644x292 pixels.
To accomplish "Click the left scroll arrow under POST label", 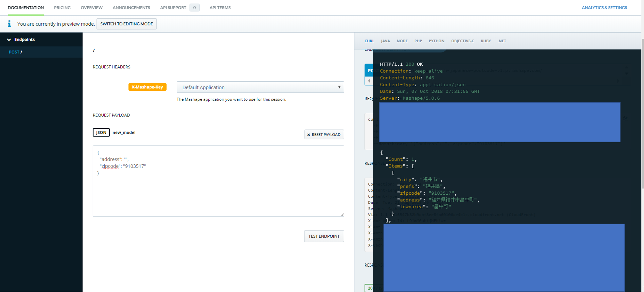I will click(x=369, y=81).
